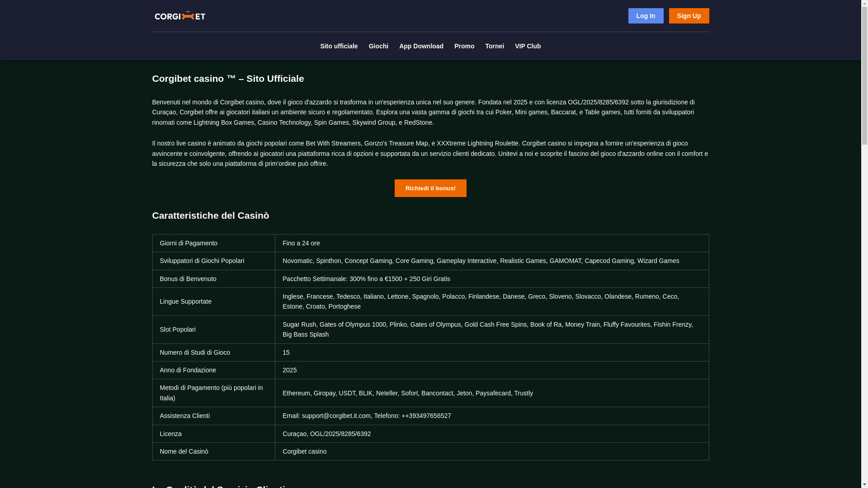Click the paragraph starting 'Il nostro live casino'
Screen dimensions: 868x488
pos(430,153)
